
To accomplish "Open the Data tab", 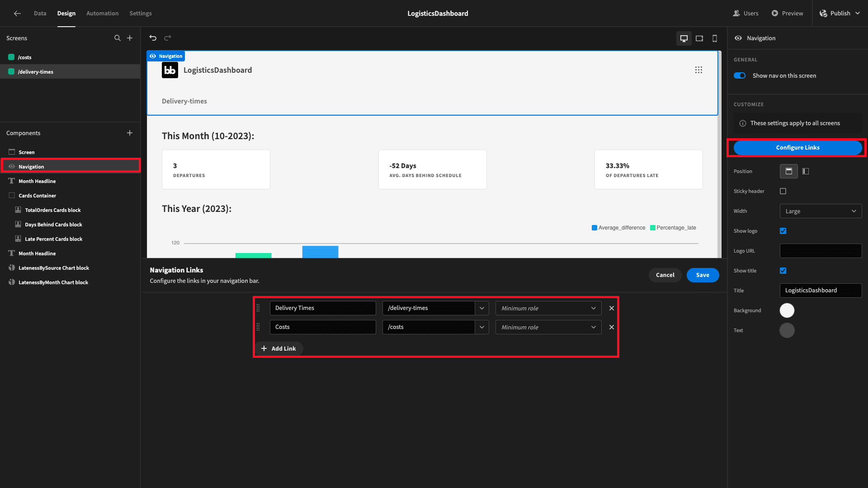I will coord(40,14).
